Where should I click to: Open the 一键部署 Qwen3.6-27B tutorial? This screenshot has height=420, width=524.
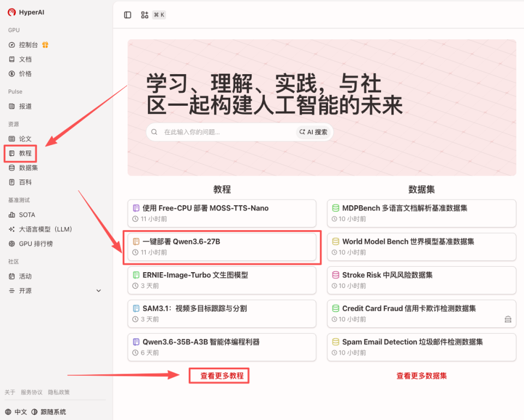coord(222,247)
